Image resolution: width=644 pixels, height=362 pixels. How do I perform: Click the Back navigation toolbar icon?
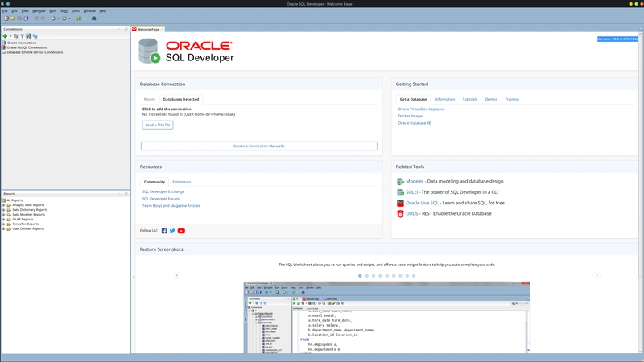tap(53, 19)
